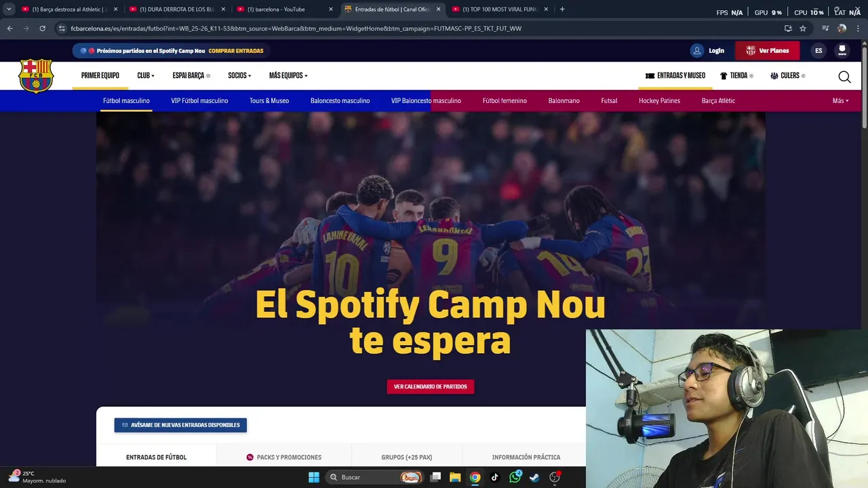Switch language with the ES button
The image size is (868, 488).
818,51
